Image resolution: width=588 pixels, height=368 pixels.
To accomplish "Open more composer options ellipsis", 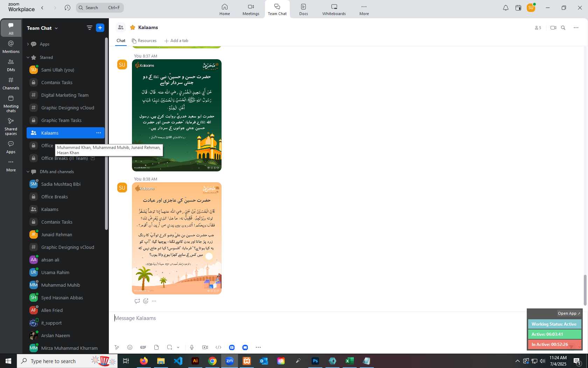I will point(258,347).
